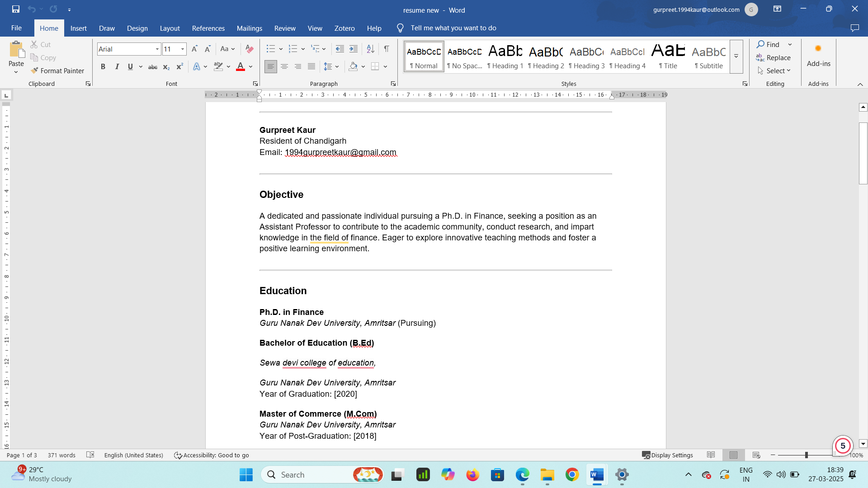
Task: Launch Google Chrome from the taskbar
Action: 572,475
